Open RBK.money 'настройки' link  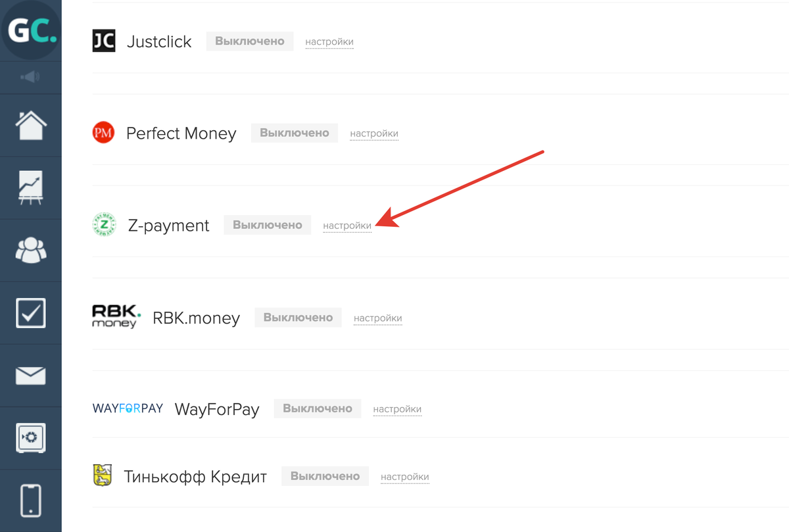coord(378,318)
